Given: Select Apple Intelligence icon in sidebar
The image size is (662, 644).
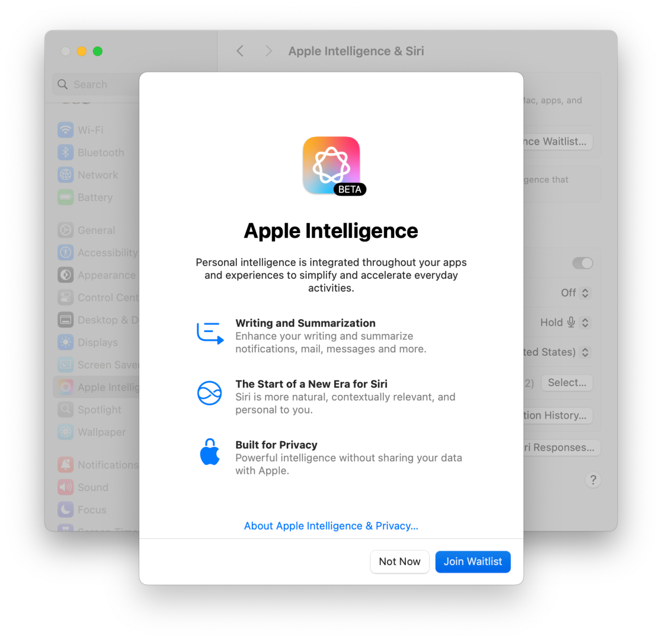Looking at the screenshot, I should coord(66,387).
